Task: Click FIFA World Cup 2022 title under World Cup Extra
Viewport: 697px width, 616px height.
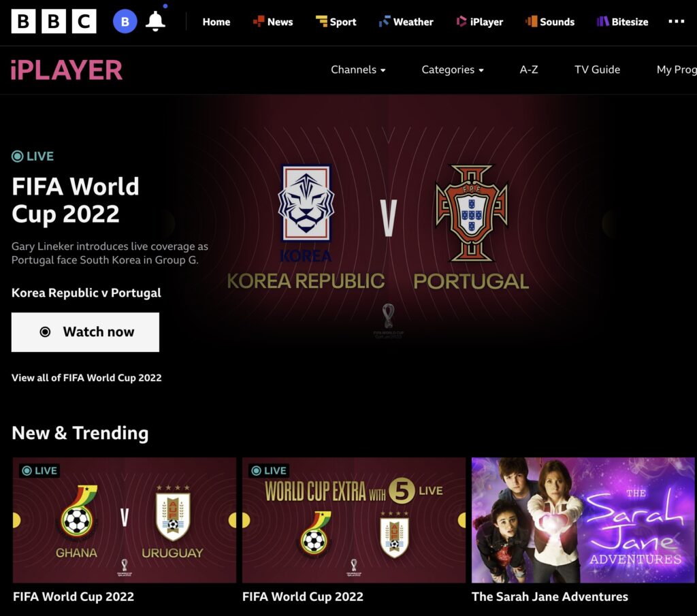Action: click(303, 597)
